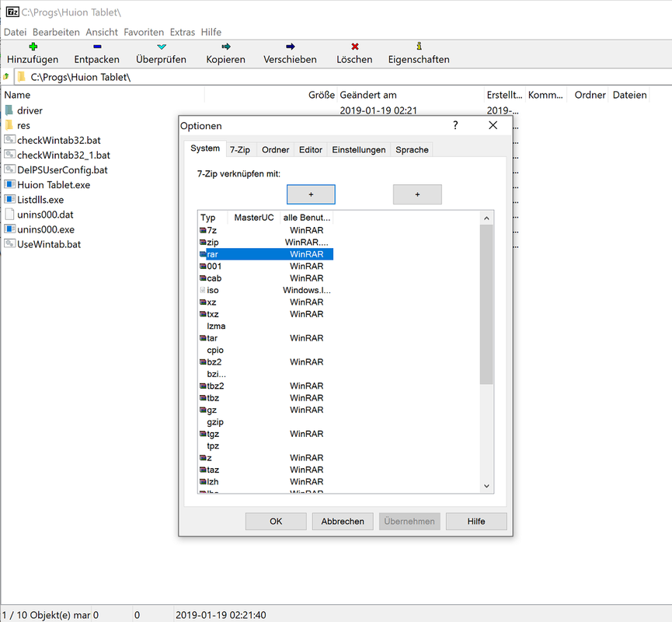Click the Verschieben arrow icon
Image resolution: width=672 pixels, height=622 pixels.
290,47
